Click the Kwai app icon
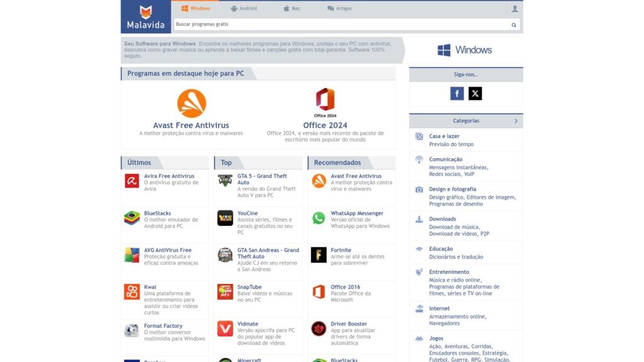This screenshot has height=362, width=644. 132,292
